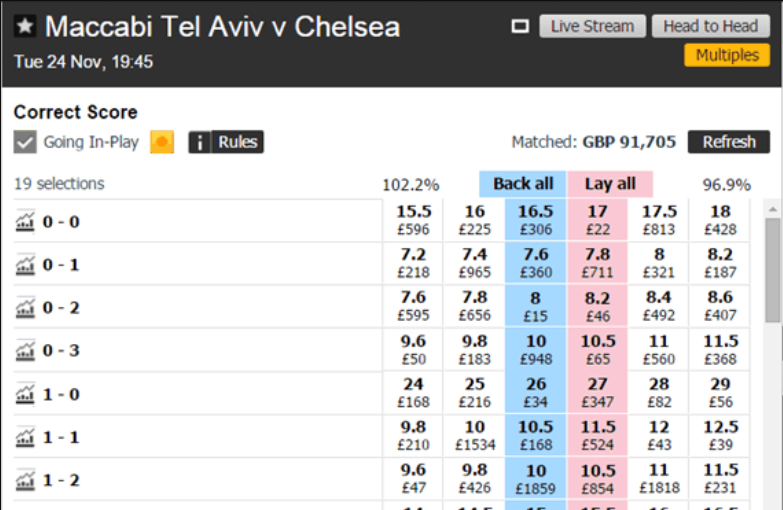Image resolution: width=783 pixels, height=510 pixels.
Task: Click the pop-out window icon beside Live Stream
Action: [520, 26]
